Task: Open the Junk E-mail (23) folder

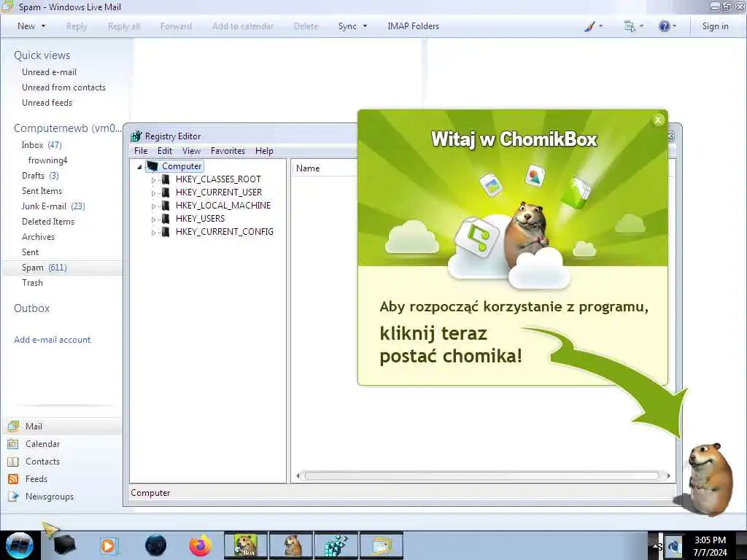Action: [53, 206]
